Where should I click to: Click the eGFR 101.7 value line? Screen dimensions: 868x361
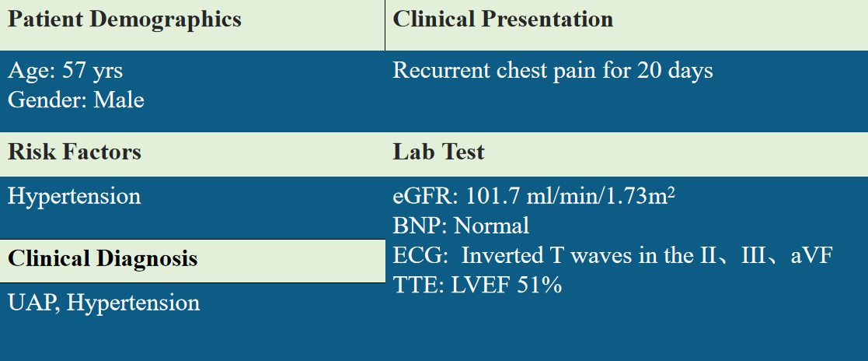pos(534,196)
